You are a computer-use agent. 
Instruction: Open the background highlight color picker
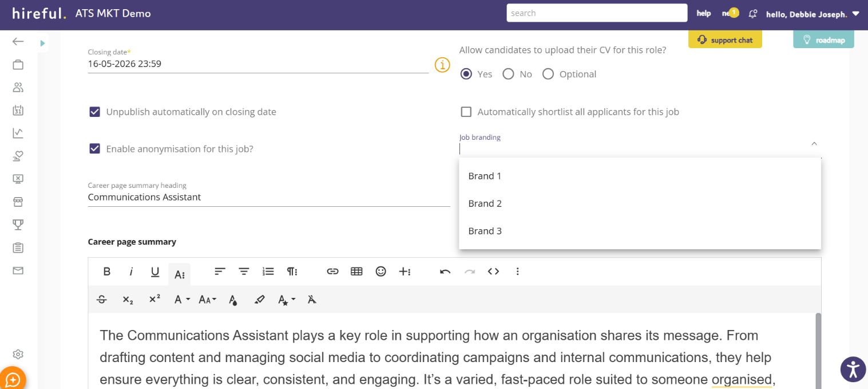259,299
